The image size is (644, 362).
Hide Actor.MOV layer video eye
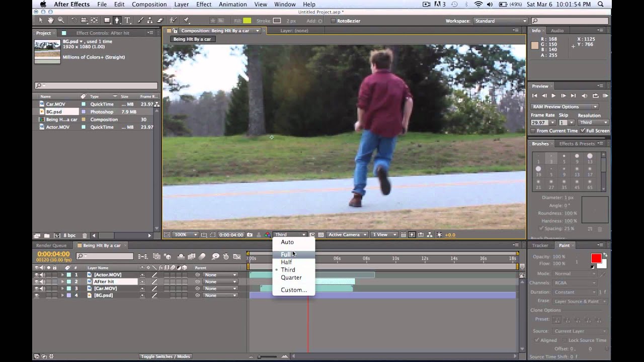coord(36,275)
